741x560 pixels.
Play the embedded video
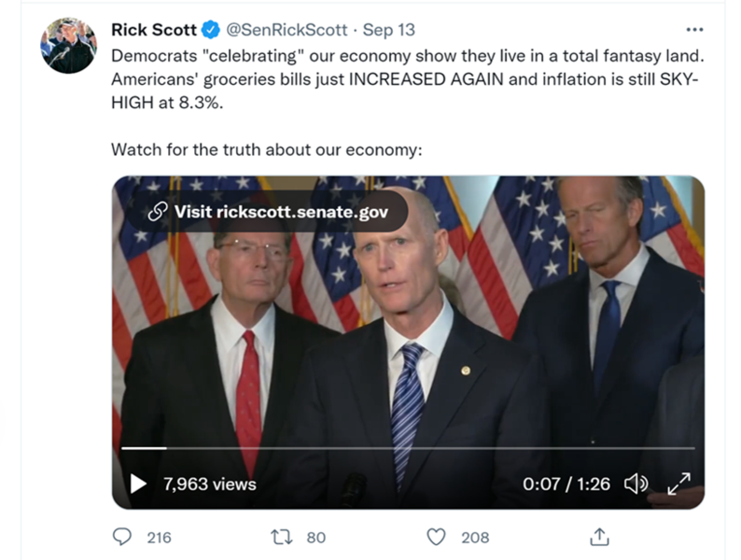point(138,483)
